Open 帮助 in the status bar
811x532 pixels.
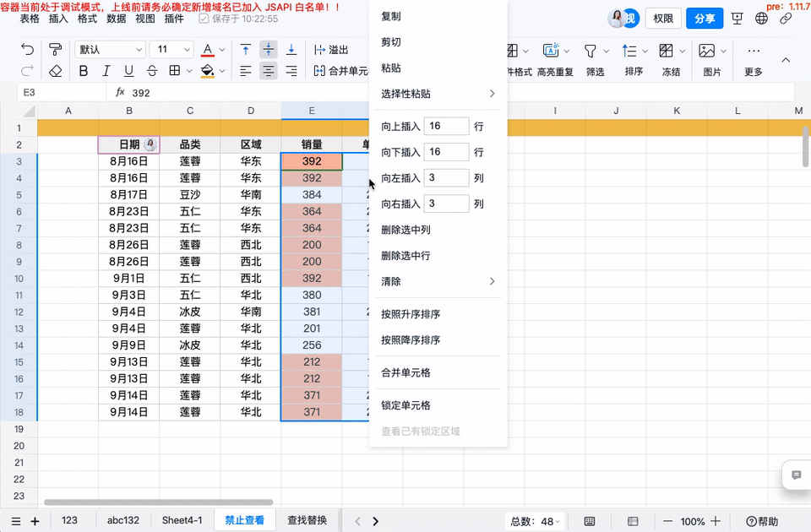(763, 520)
